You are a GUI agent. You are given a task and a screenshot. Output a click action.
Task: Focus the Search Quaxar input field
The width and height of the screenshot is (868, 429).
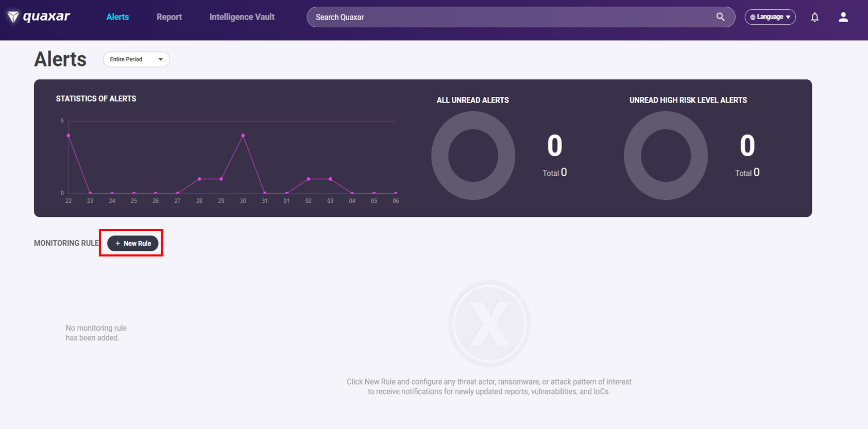[x=510, y=17]
